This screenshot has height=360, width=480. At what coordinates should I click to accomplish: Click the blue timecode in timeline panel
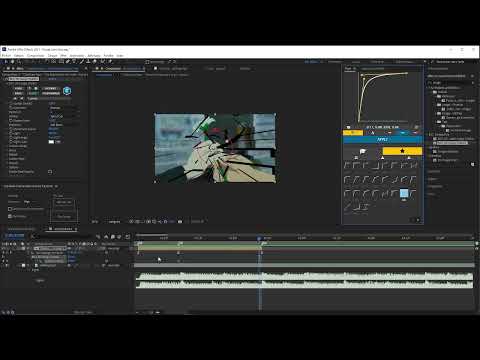(x=15, y=236)
